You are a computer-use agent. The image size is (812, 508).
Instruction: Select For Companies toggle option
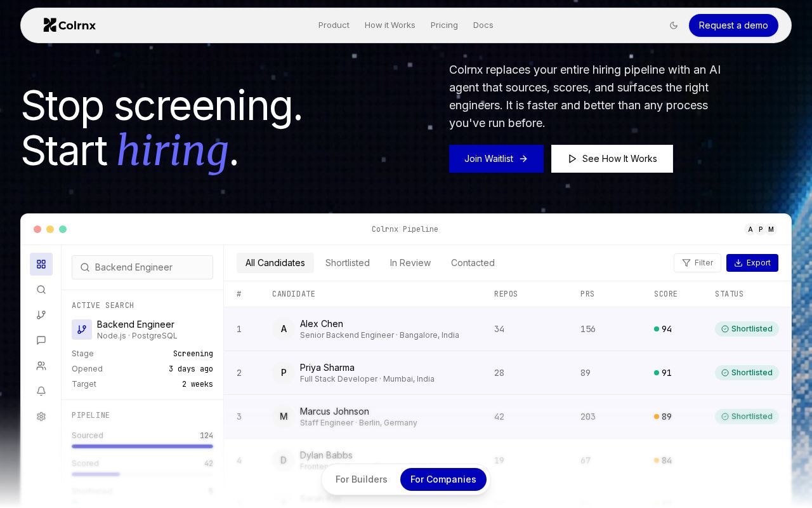[443, 479]
